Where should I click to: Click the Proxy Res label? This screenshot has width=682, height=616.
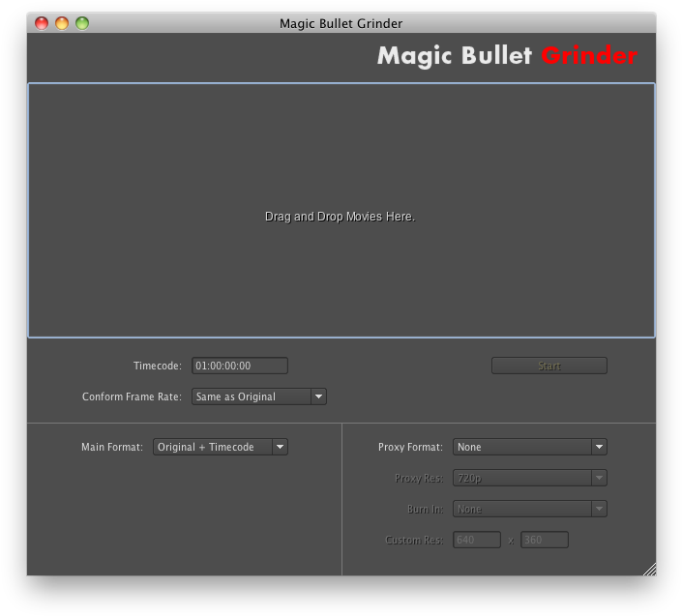click(x=419, y=478)
